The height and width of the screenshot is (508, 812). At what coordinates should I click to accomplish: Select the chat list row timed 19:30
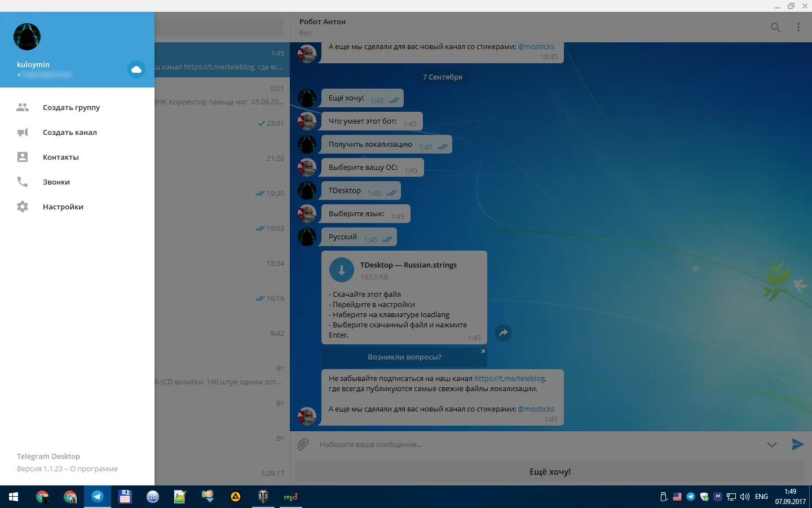[x=222, y=200]
